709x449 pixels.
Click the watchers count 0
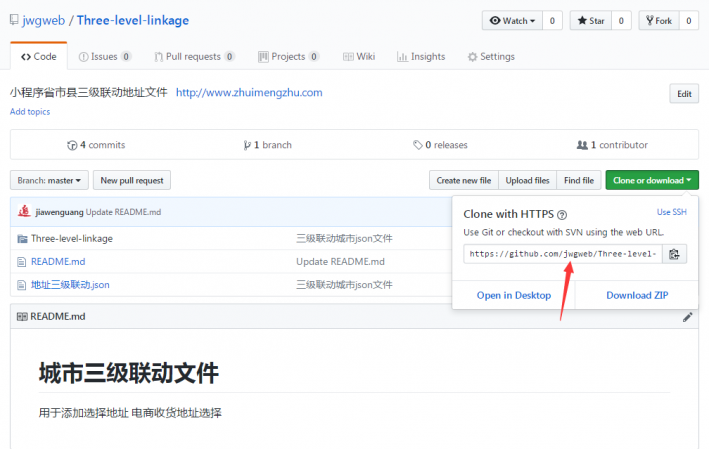(x=552, y=21)
